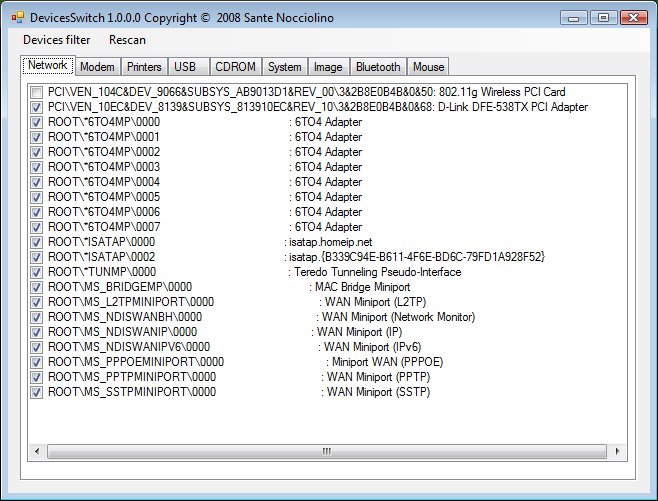The image size is (658, 501).
Task: Maximize the DevicesSwitch window
Action: pyautogui.click(x=602, y=17)
